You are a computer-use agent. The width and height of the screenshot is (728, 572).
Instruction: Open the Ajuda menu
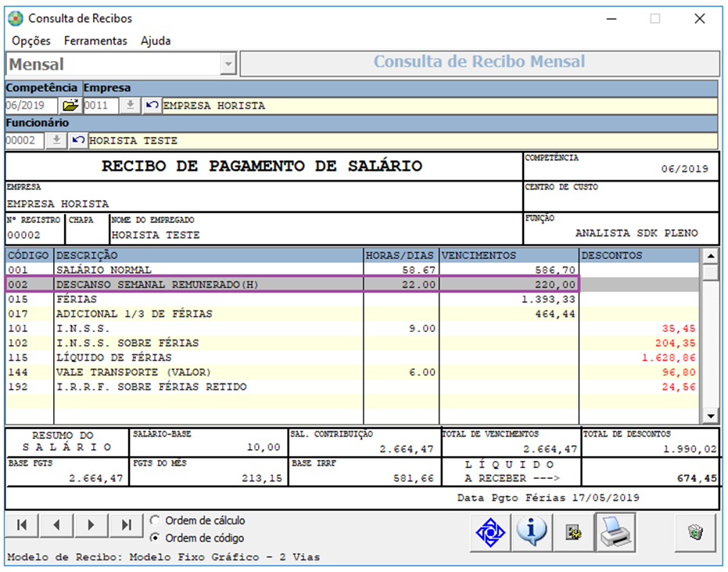pos(156,41)
